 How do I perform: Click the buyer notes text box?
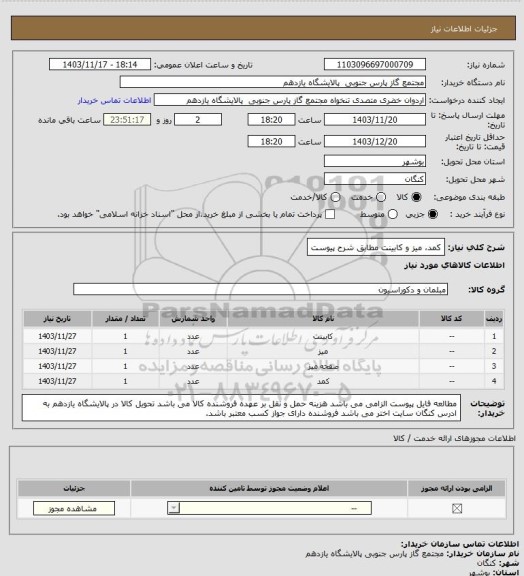pos(241,408)
